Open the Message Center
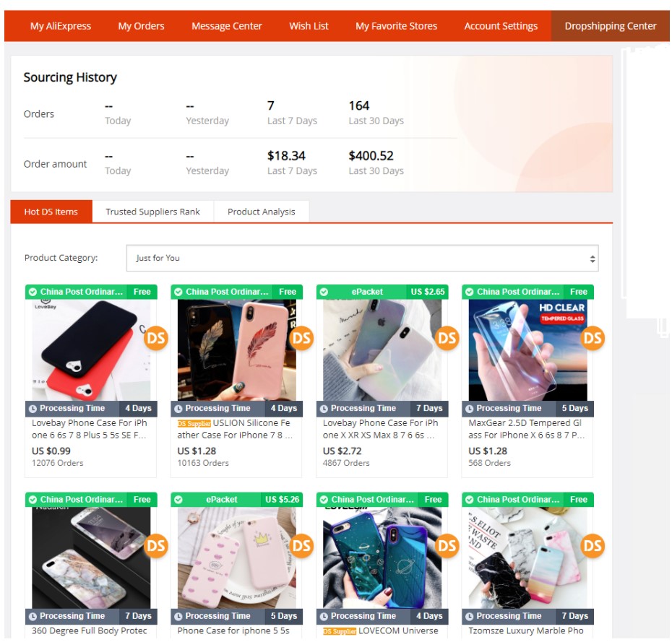The width and height of the screenshot is (672, 642). pyautogui.click(x=227, y=26)
